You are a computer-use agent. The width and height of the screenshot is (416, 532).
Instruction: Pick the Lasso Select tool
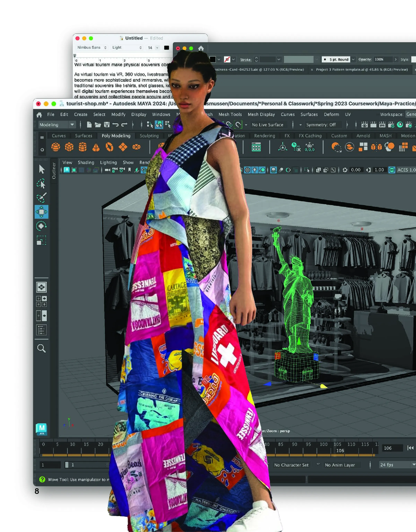click(x=41, y=184)
